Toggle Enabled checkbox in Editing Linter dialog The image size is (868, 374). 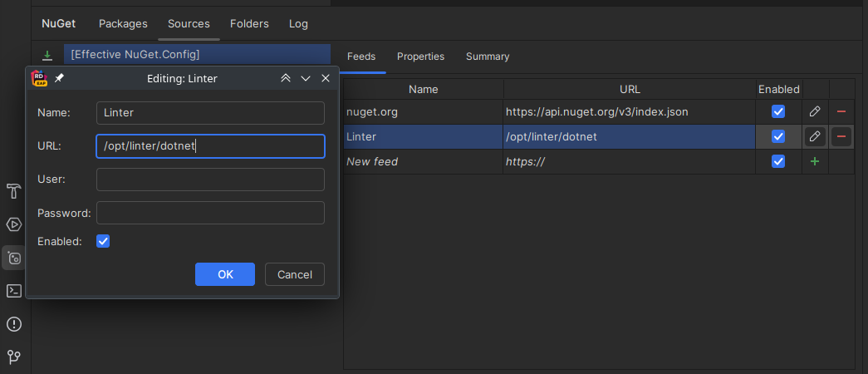103,241
